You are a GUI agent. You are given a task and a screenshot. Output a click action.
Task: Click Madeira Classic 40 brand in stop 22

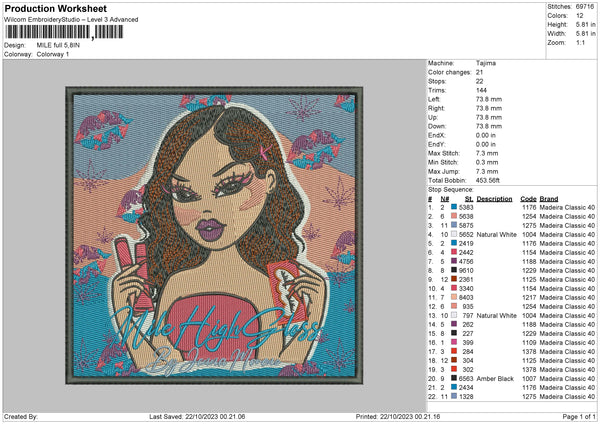pos(567,396)
